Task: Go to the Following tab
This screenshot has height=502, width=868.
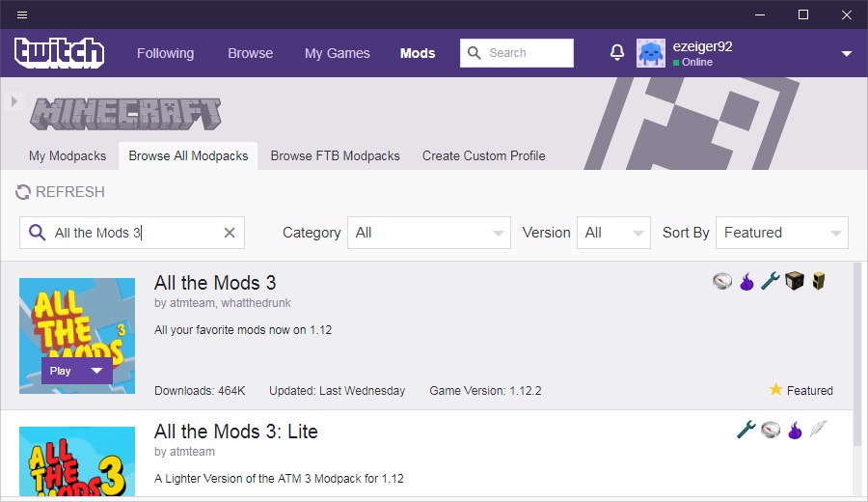Action: (166, 53)
